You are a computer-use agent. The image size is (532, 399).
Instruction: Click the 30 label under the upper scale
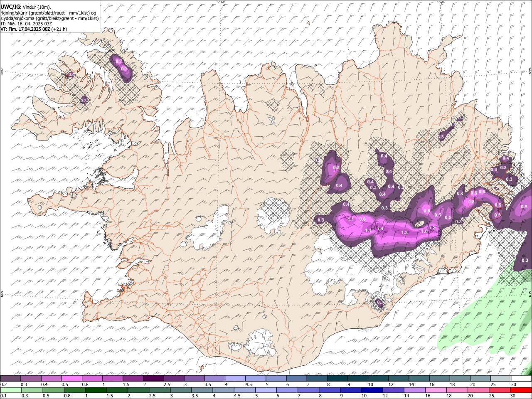click(x=514, y=384)
